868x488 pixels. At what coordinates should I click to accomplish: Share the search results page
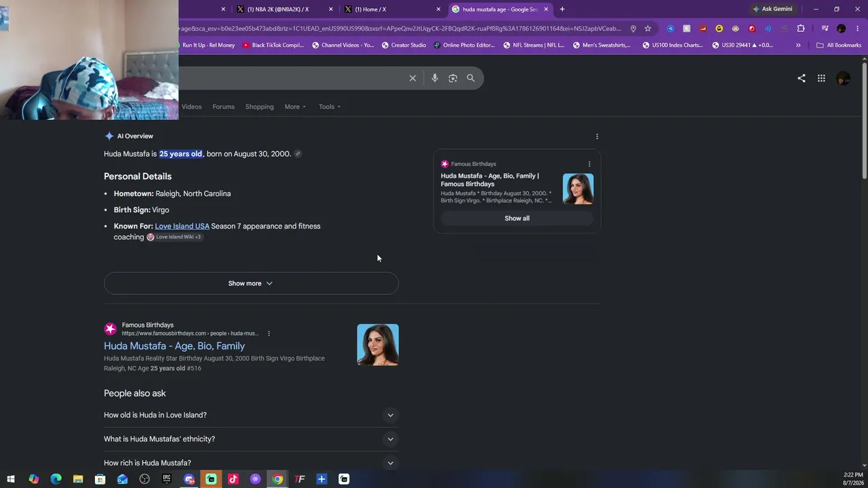pyautogui.click(x=802, y=78)
